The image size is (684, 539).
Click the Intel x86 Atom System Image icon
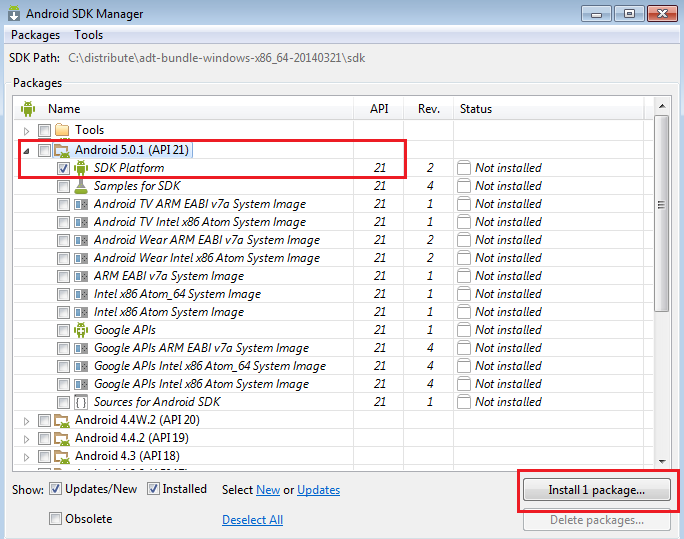tap(81, 312)
